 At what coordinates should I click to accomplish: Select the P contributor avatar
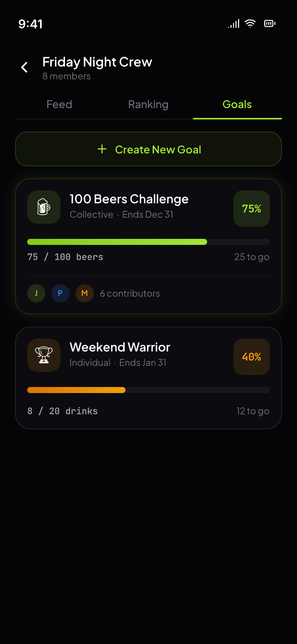tap(60, 293)
